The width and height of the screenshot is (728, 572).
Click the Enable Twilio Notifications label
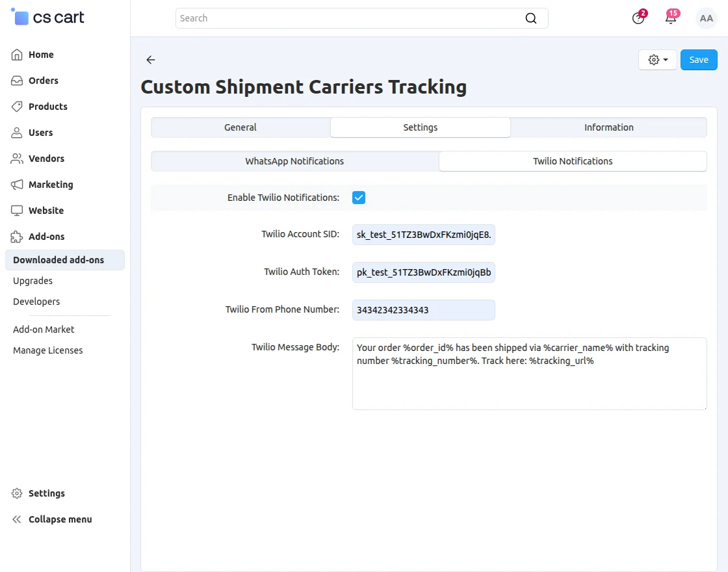(x=283, y=198)
